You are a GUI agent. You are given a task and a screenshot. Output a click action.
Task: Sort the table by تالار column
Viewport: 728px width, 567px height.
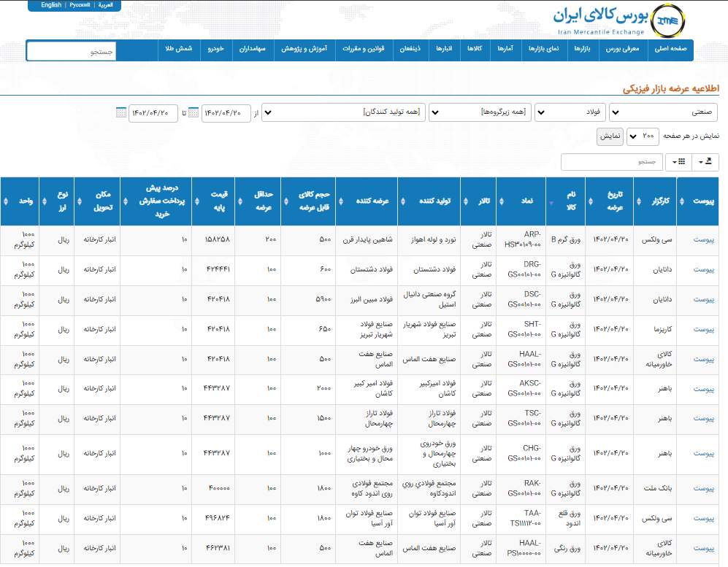479,201
